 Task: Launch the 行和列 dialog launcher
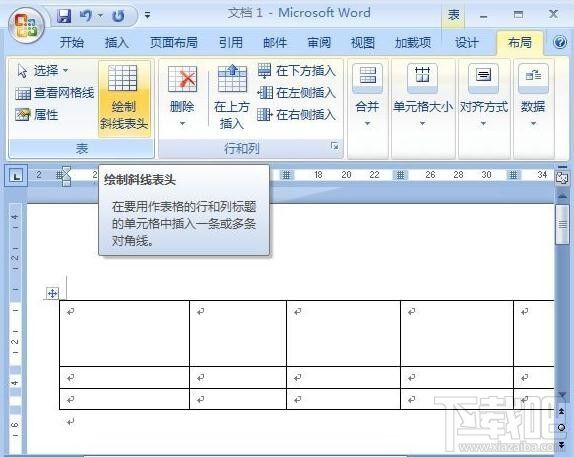pyautogui.click(x=334, y=146)
